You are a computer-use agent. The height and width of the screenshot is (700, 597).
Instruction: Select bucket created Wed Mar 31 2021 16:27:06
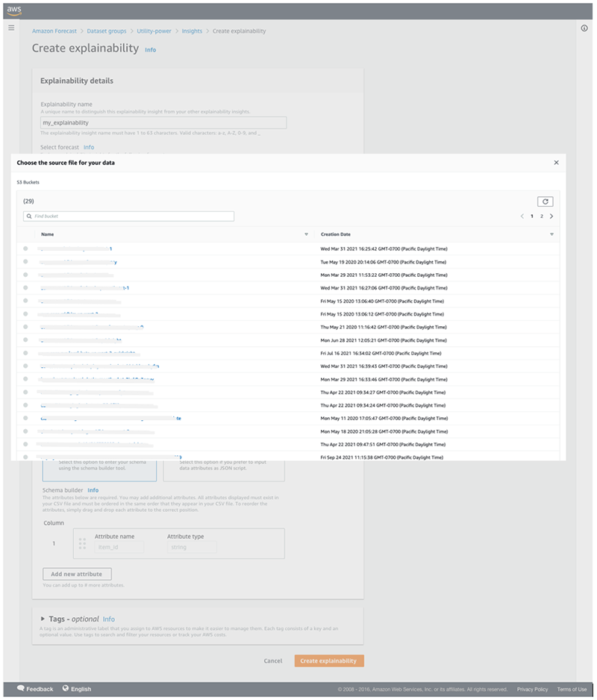pos(25,287)
